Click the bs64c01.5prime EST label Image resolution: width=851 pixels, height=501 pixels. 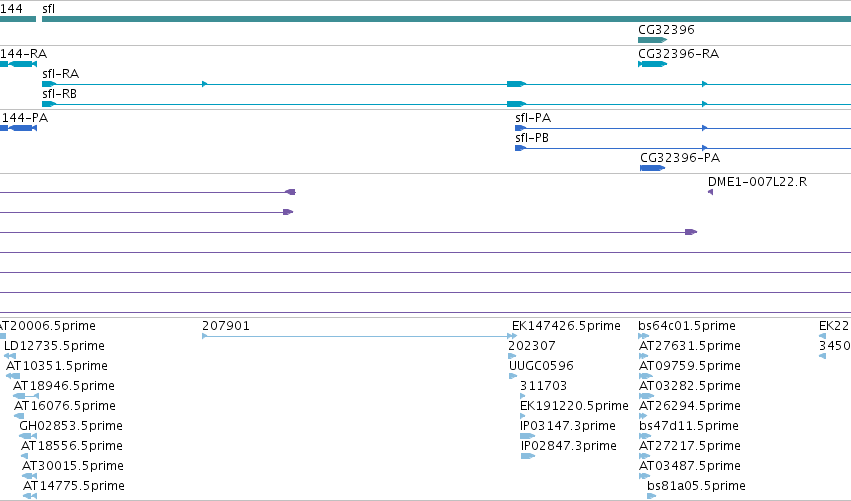(x=687, y=326)
